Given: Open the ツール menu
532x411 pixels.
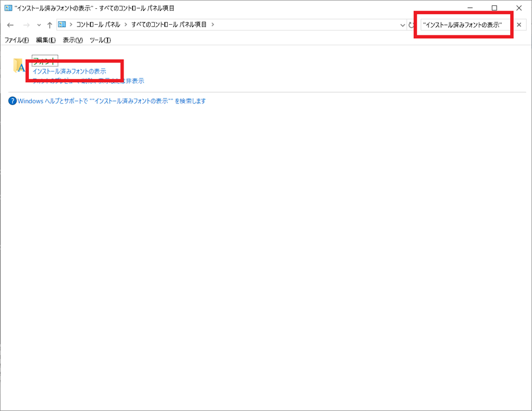Looking at the screenshot, I should tap(100, 40).
